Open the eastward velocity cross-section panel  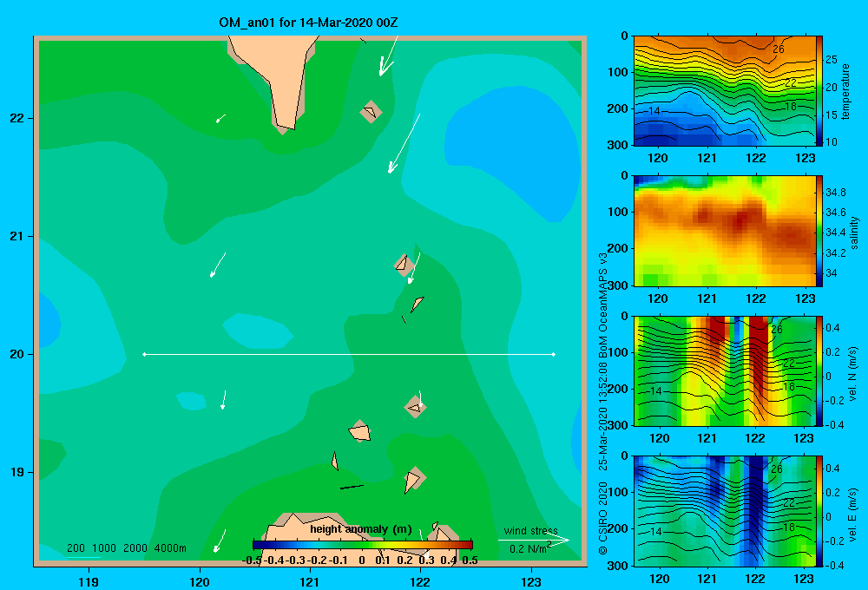[x=725, y=511]
